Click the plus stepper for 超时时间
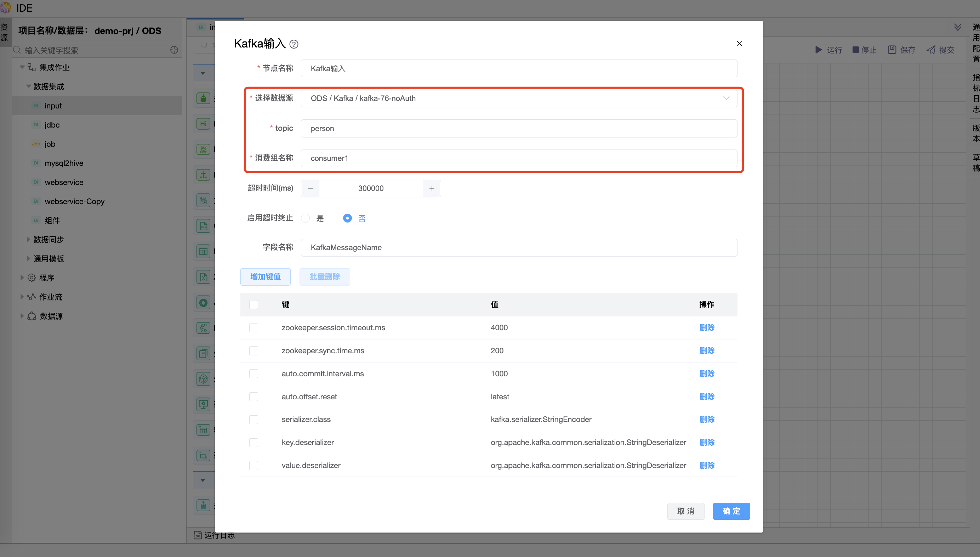This screenshot has height=557, width=980. (x=432, y=188)
